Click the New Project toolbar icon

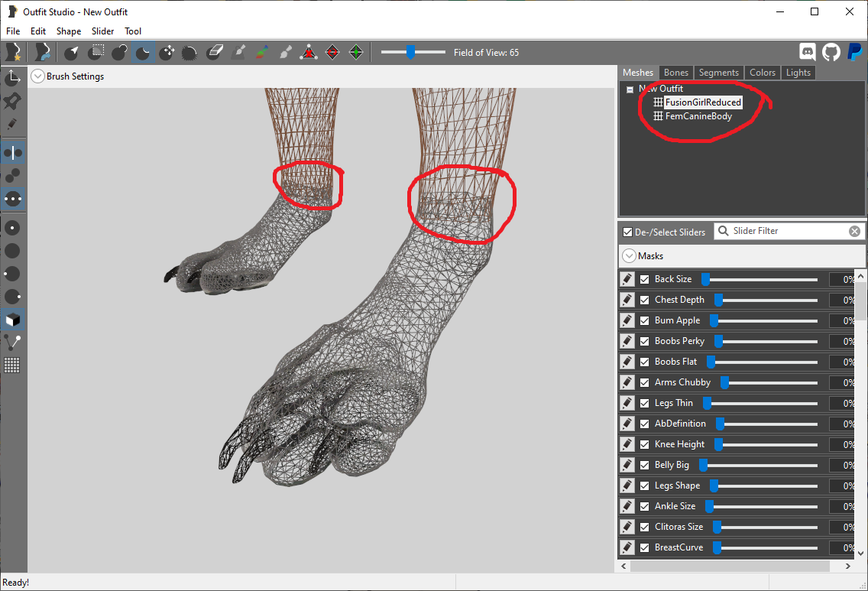coord(13,53)
